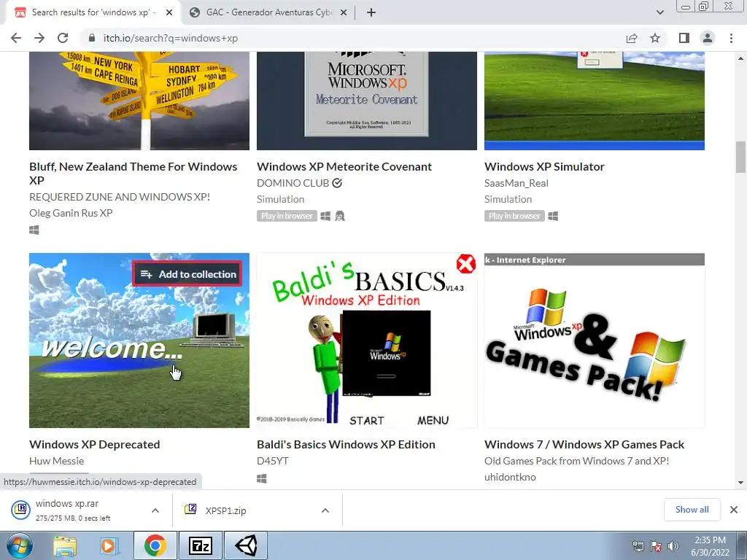This screenshot has height=560, width=747.
Task: Close the GAC Generador Aventuras tab
Action: pyautogui.click(x=343, y=12)
